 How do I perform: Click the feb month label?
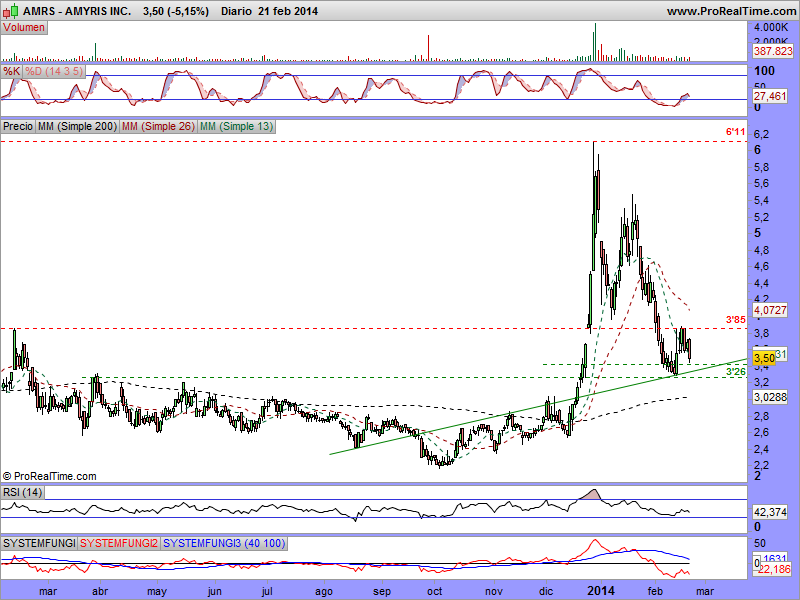point(655,591)
